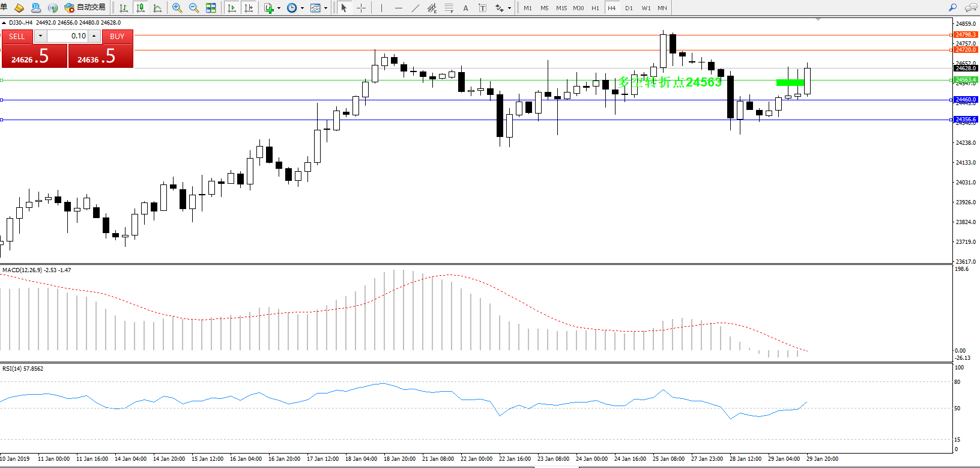980x468 pixels.
Task: Pick the Fibonacci retracement tool
Action: click(x=449, y=8)
